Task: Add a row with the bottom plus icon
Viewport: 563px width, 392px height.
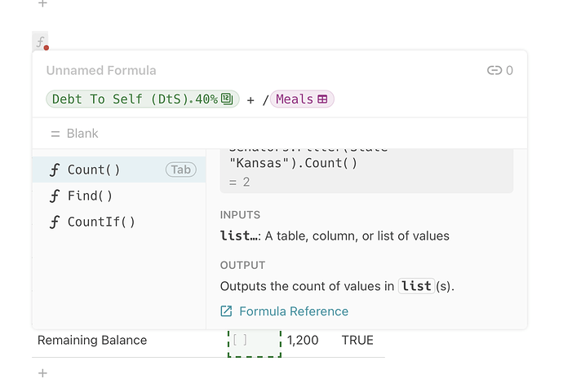Action: tap(43, 373)
